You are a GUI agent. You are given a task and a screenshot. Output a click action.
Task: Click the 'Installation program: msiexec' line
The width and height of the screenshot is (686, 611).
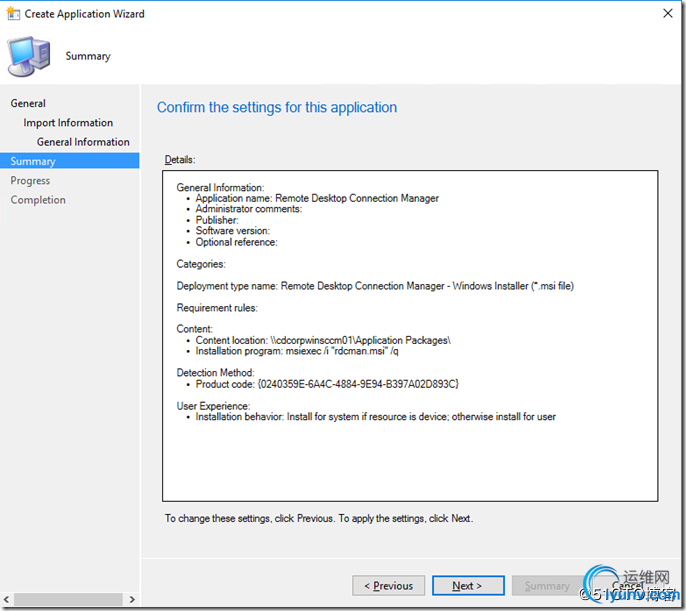pos(297,351)
